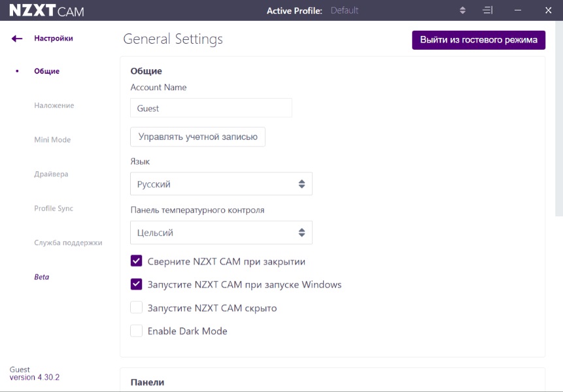
Task: Open the Наложение settings section
Action: tap(54, 106)
